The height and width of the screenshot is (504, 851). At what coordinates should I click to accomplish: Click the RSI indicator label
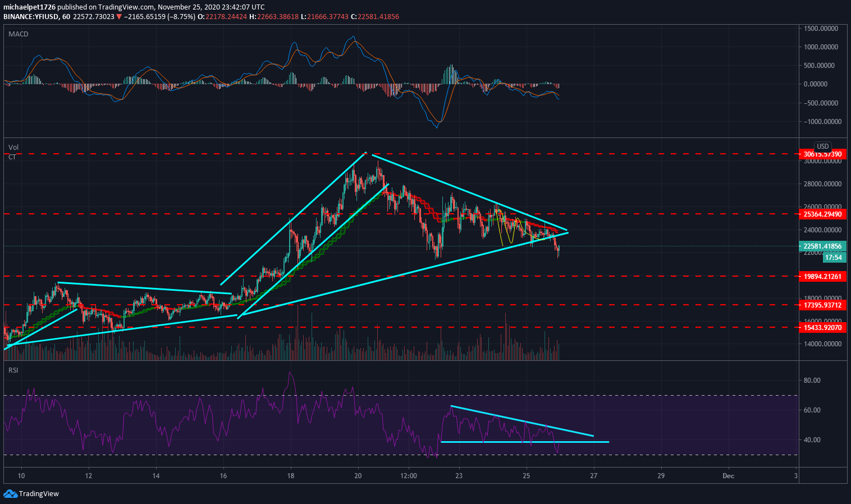click(x=13, y=370)
